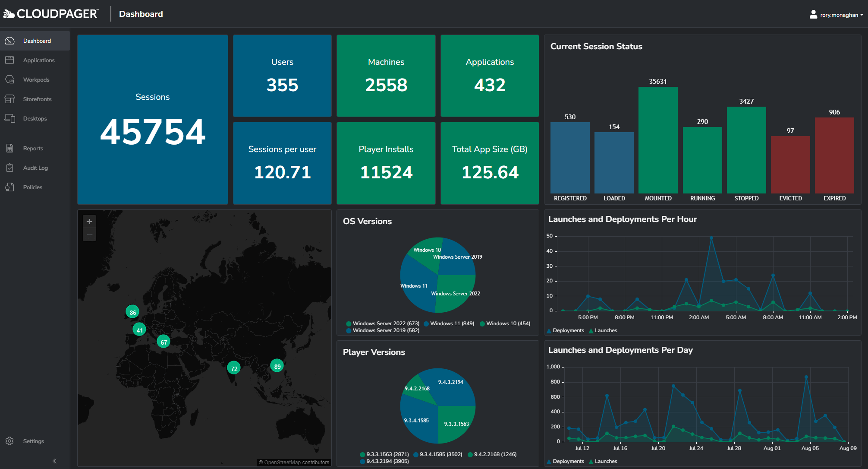Toggle Windows 11 (849) legend entry
The image size is (868, 469).
coord(449,323)
